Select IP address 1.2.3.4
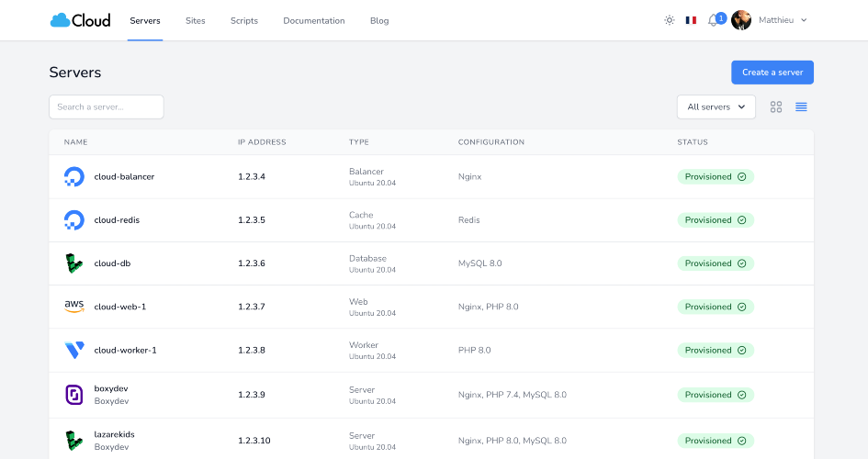Viewport: 868px width, 459px height. [252, 177]
